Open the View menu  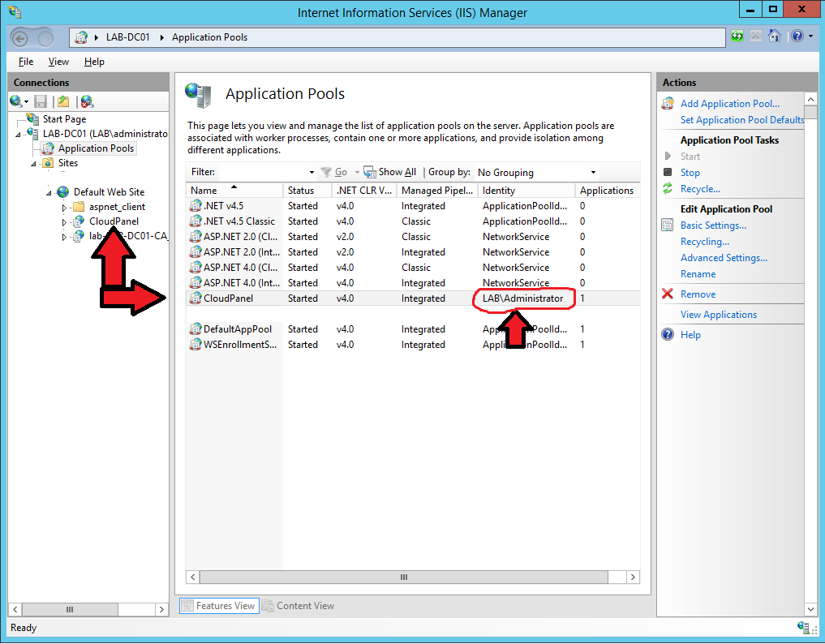[x=58, y=62]
